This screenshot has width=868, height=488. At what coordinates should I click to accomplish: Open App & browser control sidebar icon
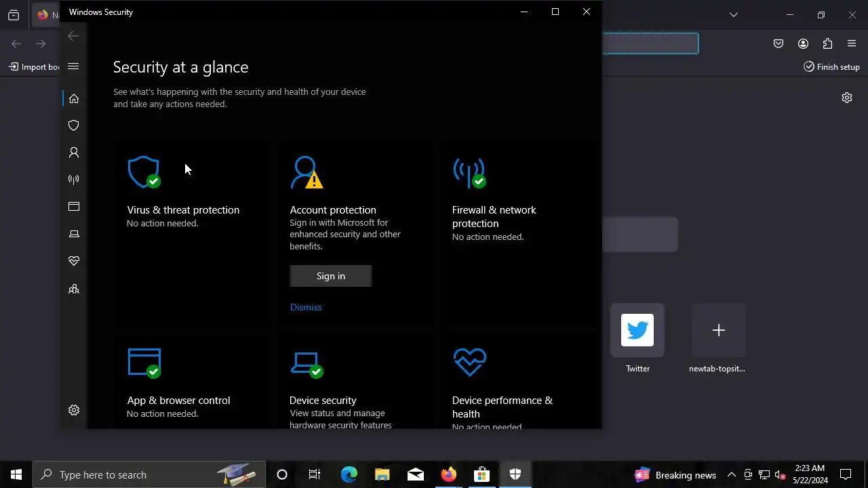(74, 207)
